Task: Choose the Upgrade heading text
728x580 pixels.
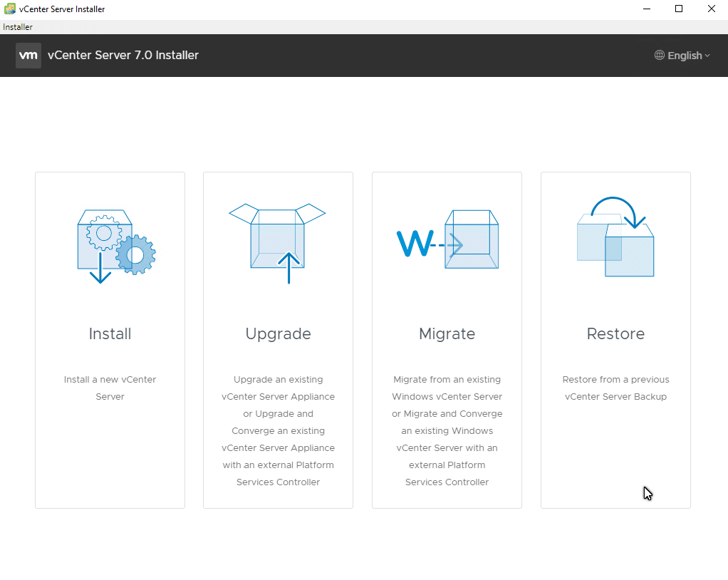Action: [x=278, y=333]
